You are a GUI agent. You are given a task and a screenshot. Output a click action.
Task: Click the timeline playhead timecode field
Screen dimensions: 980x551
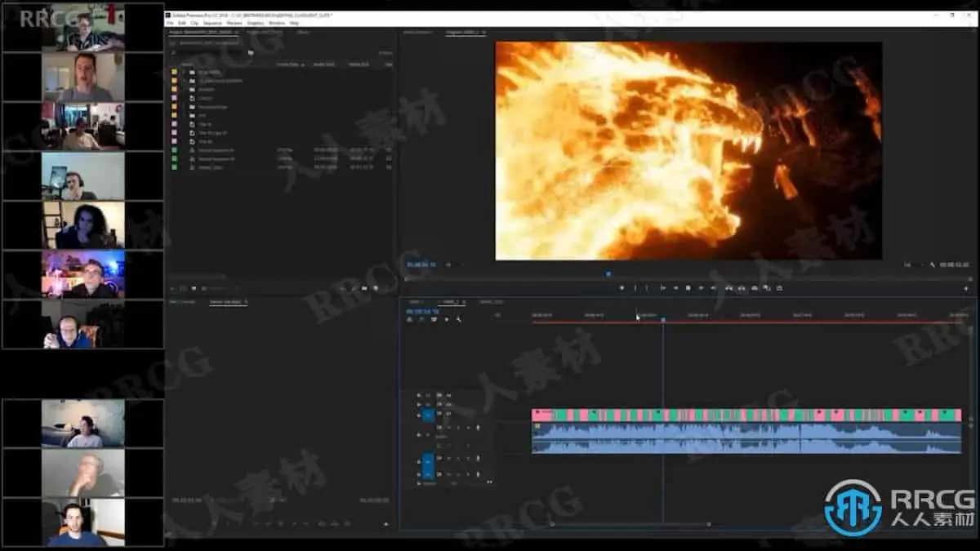pos(422,312)
